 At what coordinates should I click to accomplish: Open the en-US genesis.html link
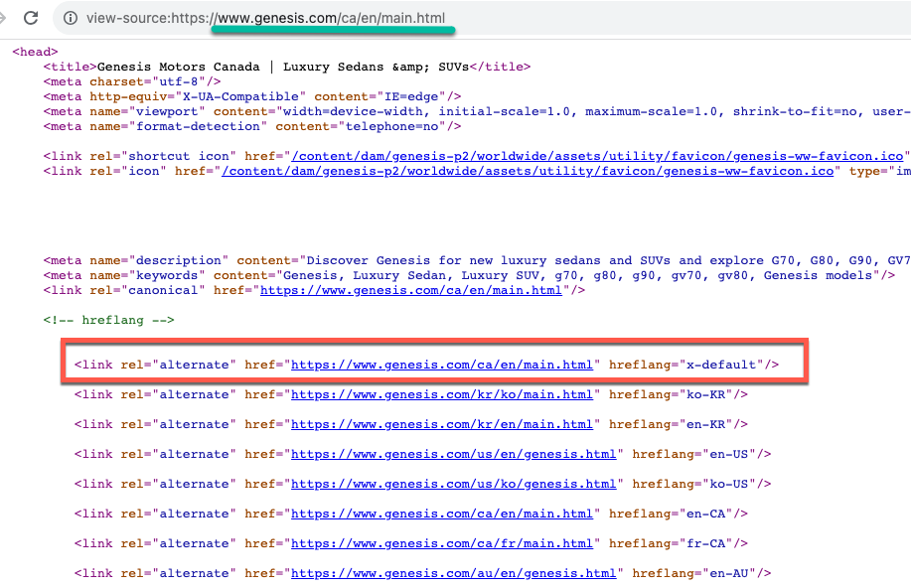tap(453, 454)
